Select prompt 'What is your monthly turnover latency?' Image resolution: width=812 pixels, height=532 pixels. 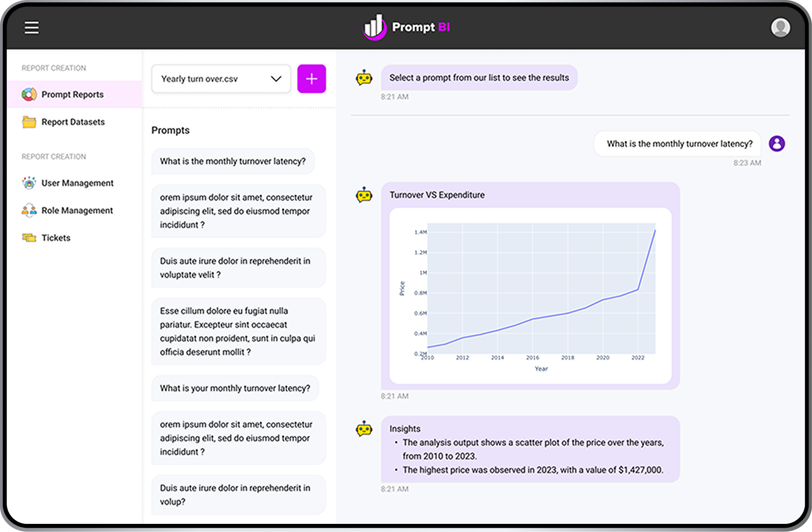tap(235, 388)
